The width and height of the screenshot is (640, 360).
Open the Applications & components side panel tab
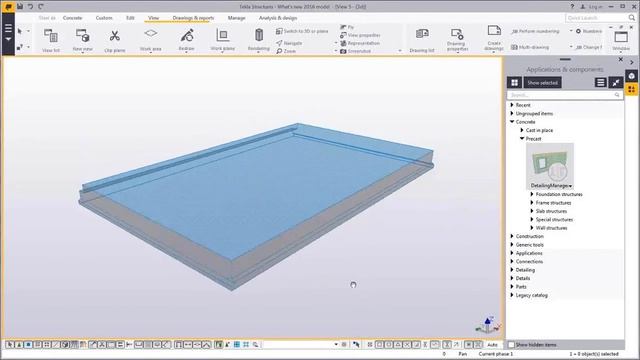pyautogui.click(x=631, y=89)
